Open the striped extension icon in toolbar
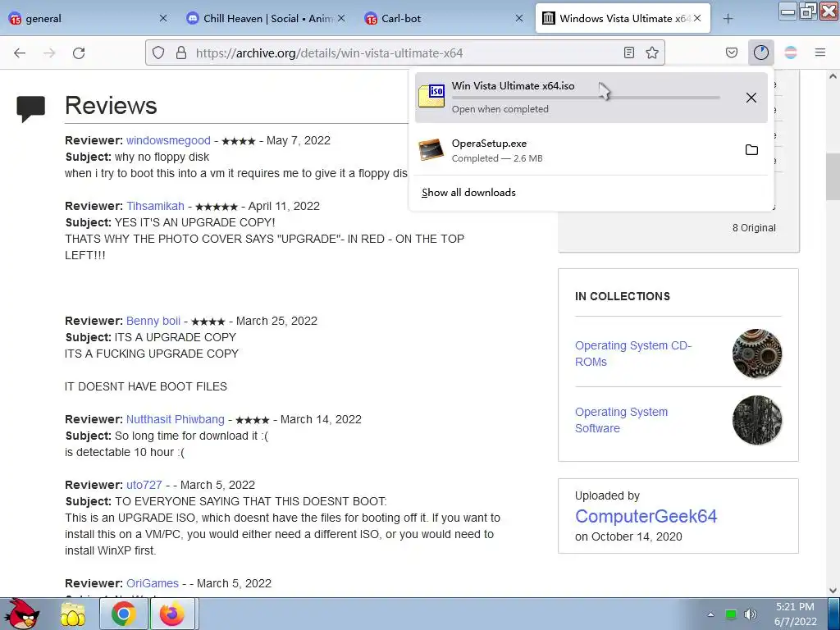 pos(791,52)
